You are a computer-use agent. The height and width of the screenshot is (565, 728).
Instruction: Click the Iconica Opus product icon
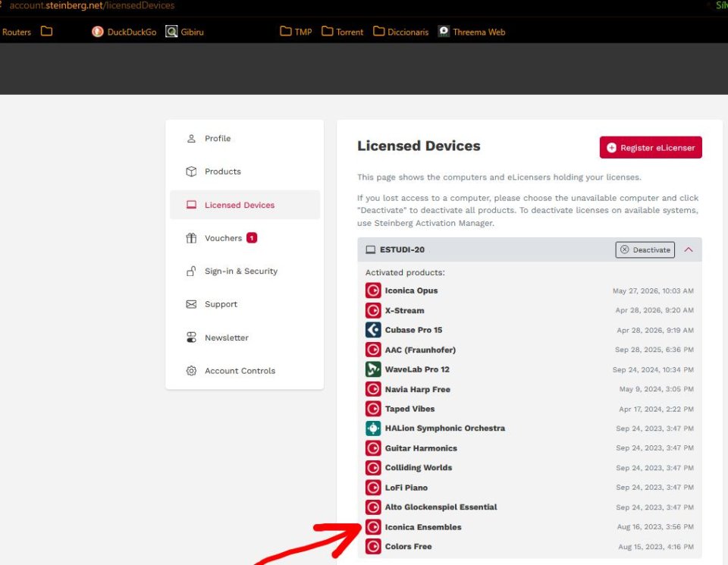(x=373, y=290)
